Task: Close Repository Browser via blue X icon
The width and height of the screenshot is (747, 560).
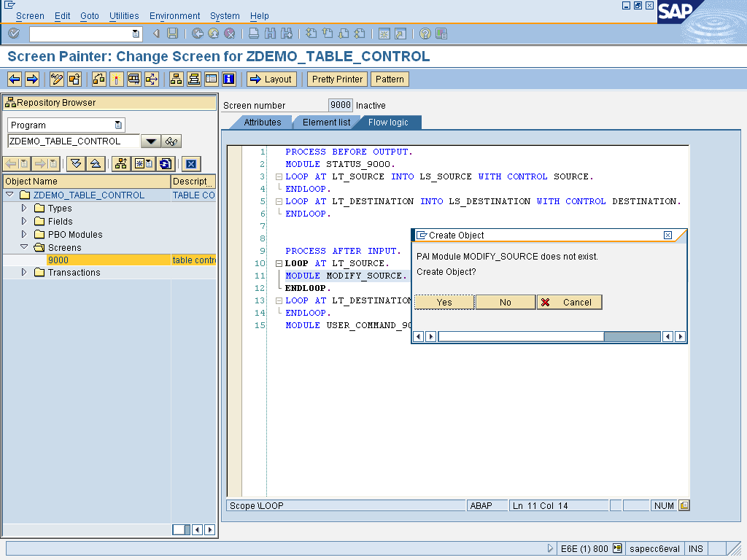Action: point(191,164)
